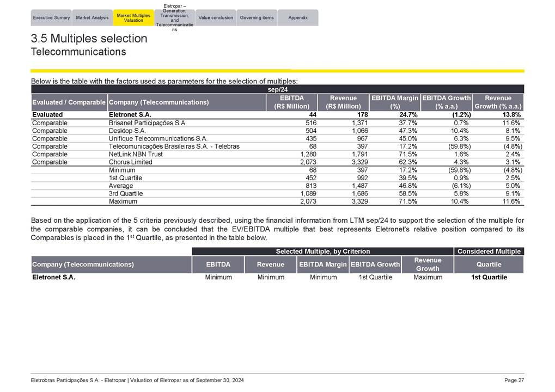Click the Revenue Growth (% a.a.) header

[498, 102]
